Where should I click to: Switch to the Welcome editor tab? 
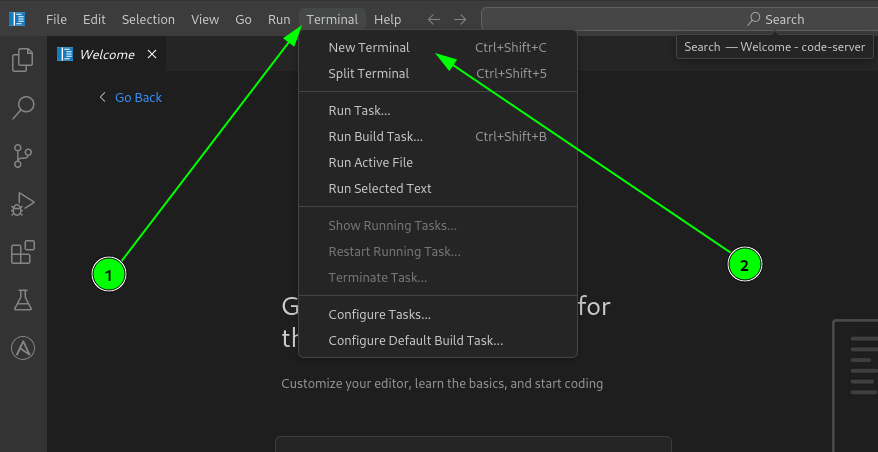[106, 54]
